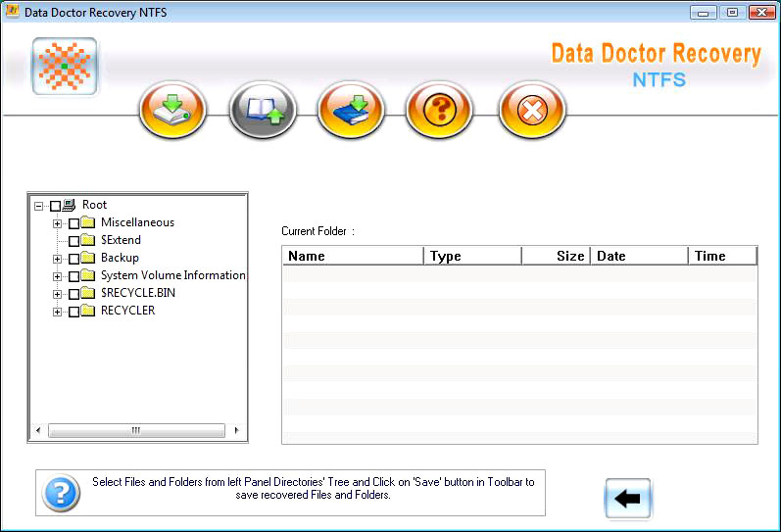The image size is (781, 532).
Task: Expand the $RECYCLE.BIN node
Action: click(x=57, y=294)
